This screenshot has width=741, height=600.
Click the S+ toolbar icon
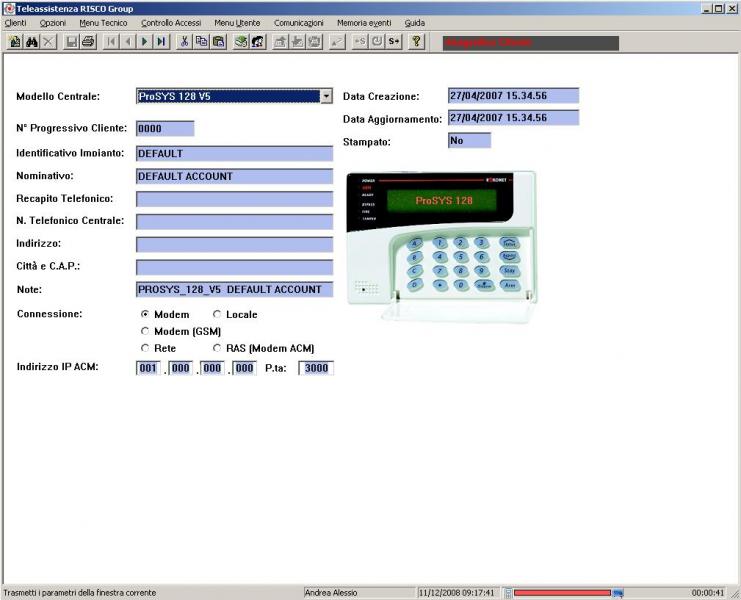[394, 42]
